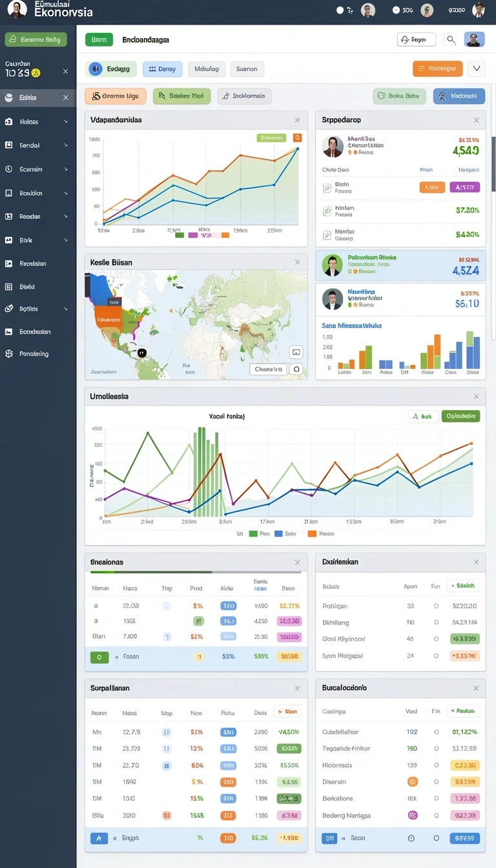
Task: Switch to the Mdualag tab
Action: pyautogui.click(x=207, y=68)
